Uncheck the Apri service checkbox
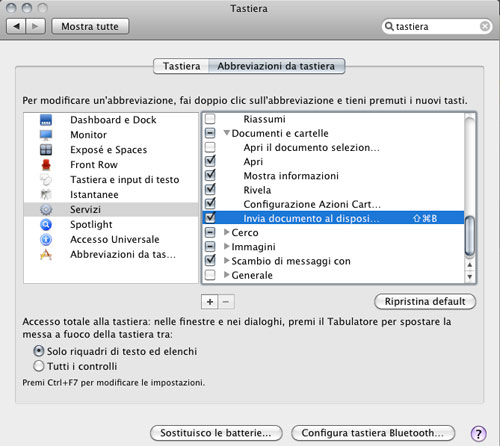Screen dimensions: 500x446 click(x=210, y=161)
